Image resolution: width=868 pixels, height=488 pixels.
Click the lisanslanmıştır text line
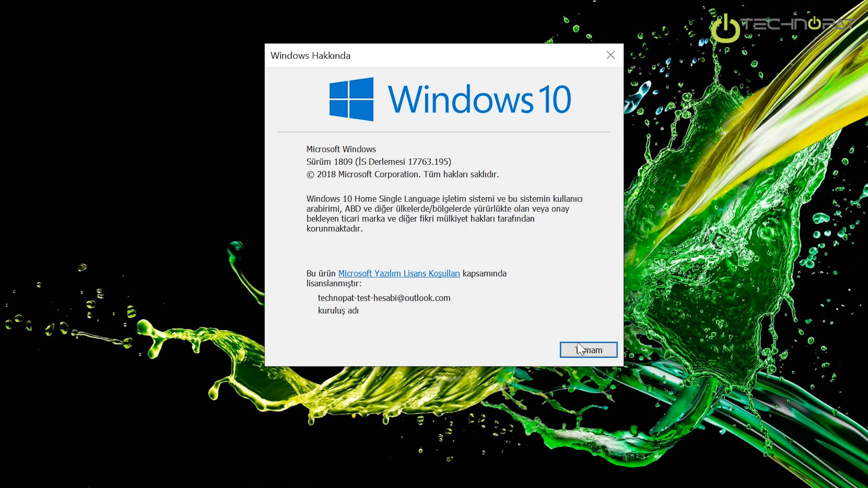(333, 284)
